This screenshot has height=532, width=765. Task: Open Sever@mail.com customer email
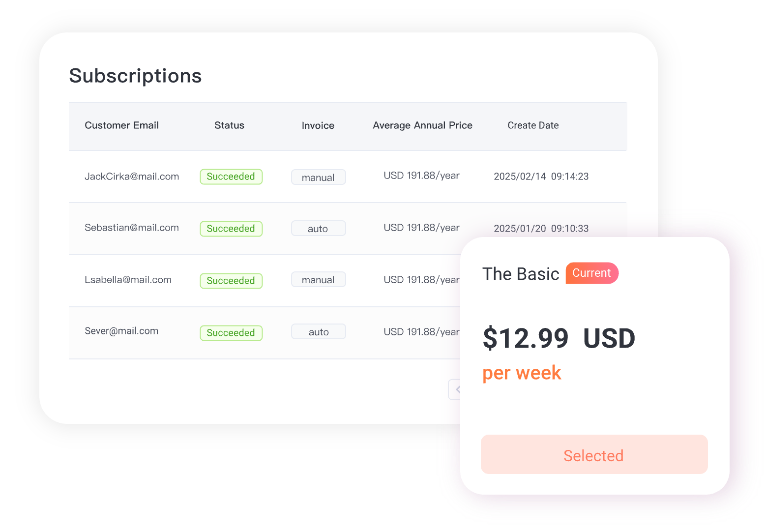tap(121, 331)
